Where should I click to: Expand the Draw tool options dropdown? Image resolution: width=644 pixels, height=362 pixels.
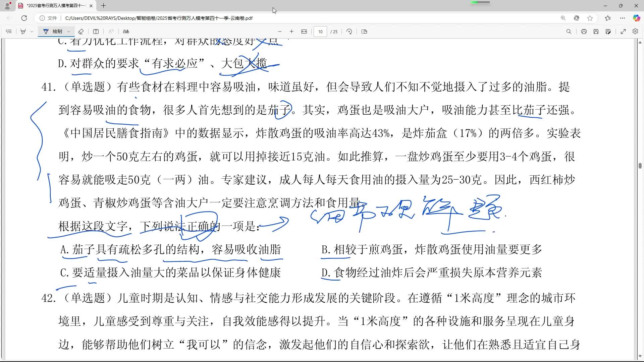click(69, 31)
